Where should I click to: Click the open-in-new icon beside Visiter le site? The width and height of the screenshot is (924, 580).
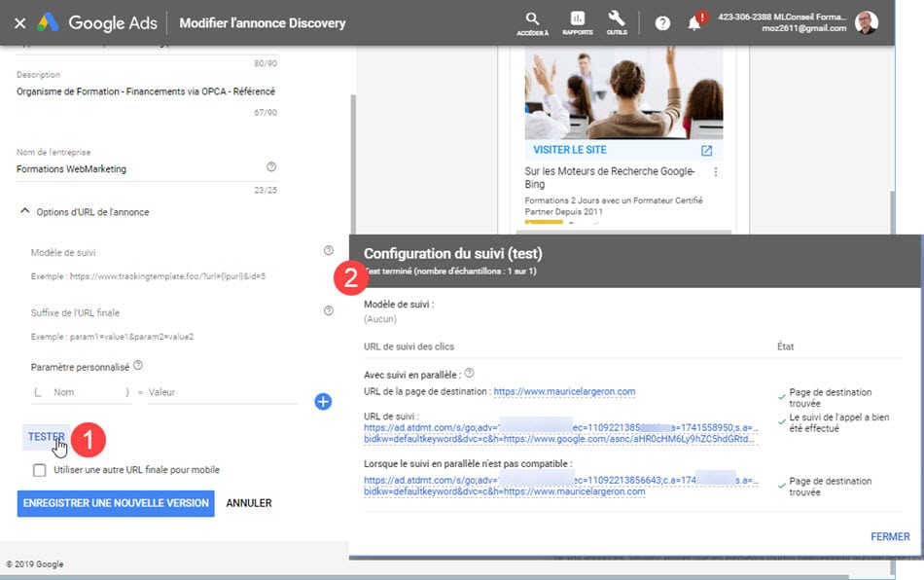click(x=707, y=151)
